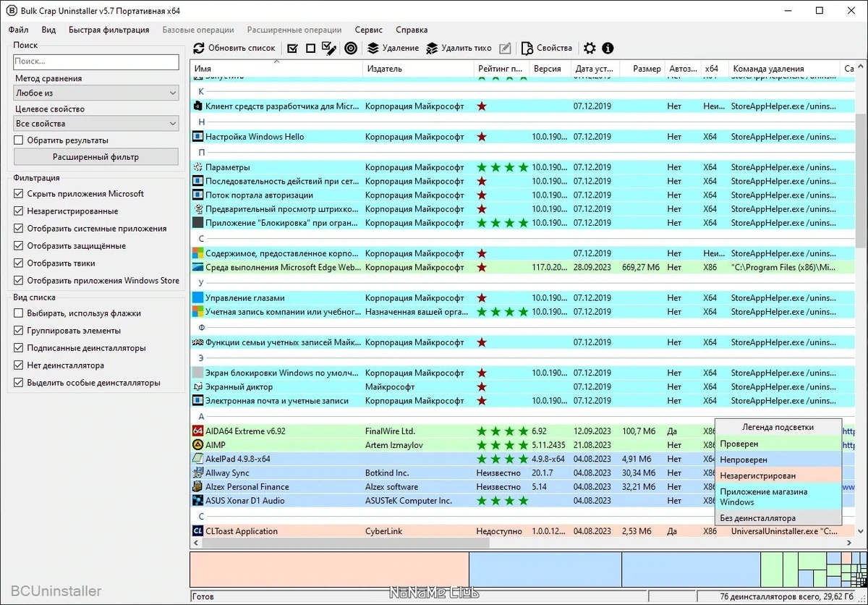The image size is (868, 605).
Task: Click the deselect all empty box icon
Action: coord(310,48)
